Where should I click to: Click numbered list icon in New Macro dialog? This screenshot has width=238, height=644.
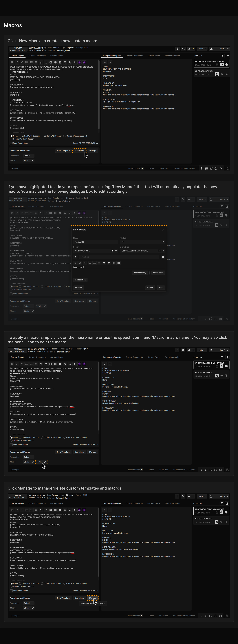pos(90,263)
